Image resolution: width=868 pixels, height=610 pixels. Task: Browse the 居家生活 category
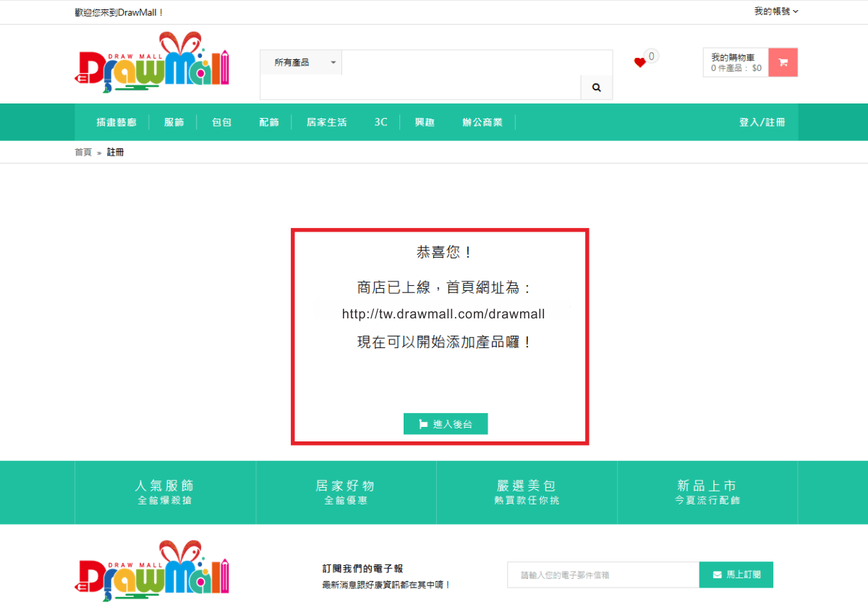point(326,122)
